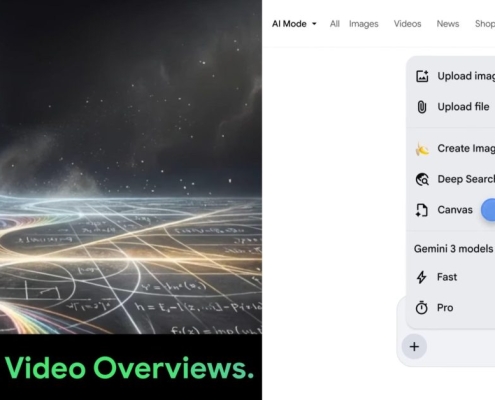Switch to the Videos tab
Screen dimensions: 495x400
click(x=407, y=24)
